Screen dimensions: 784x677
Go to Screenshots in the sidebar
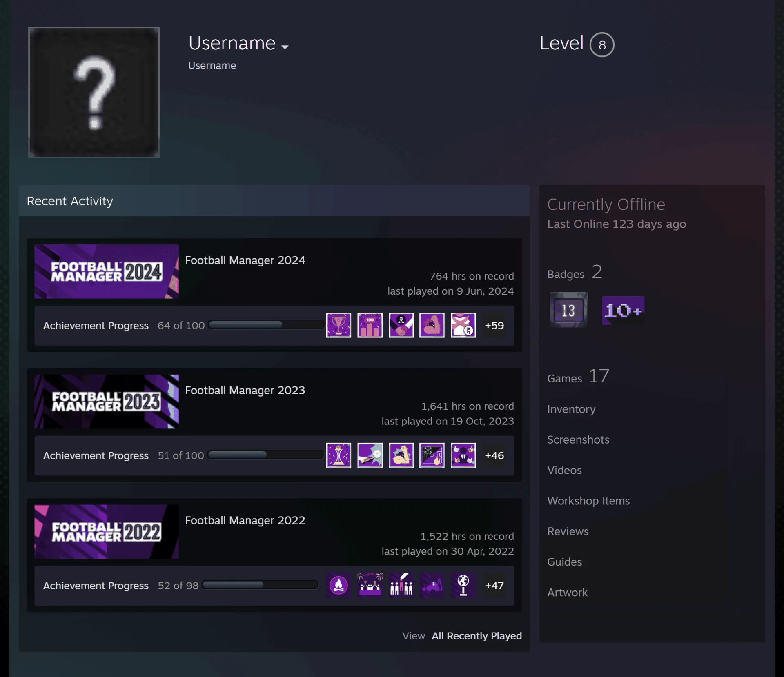coord(578,439)
